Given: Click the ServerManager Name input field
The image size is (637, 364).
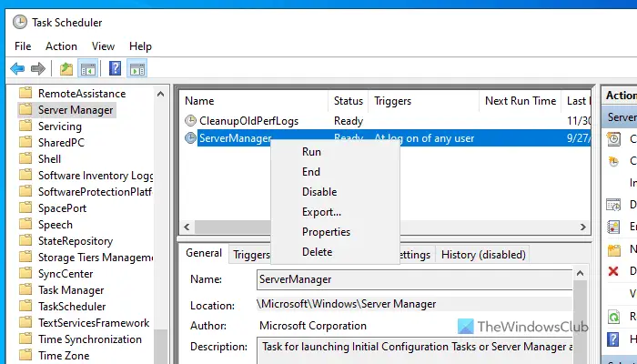Looking at the screenshot, I should pyautogui.click(x=414, y=279).
